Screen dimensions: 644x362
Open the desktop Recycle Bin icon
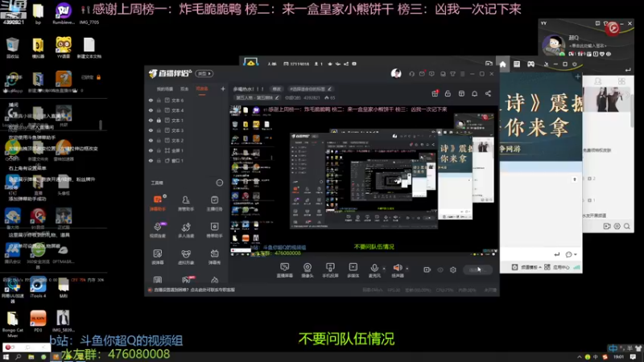13,47
